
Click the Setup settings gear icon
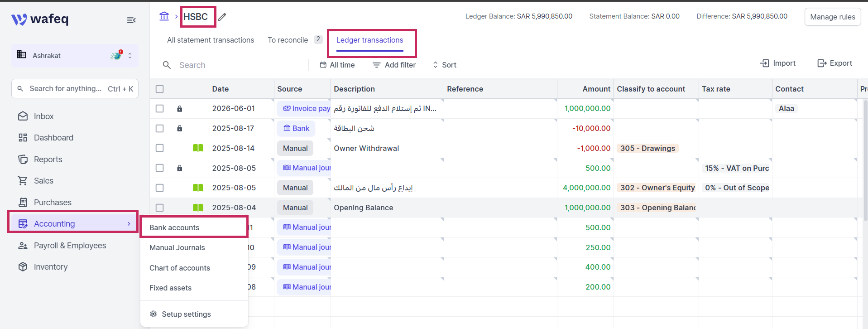click(153, 314)
